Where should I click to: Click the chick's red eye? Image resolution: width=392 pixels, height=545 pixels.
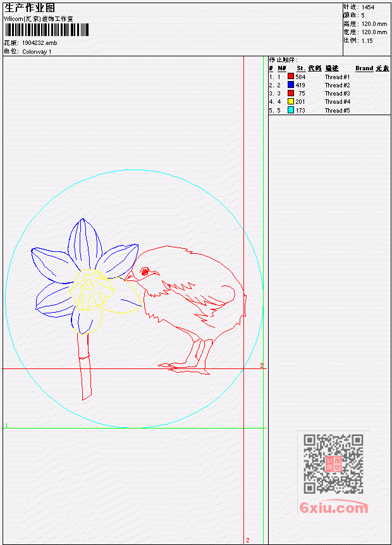click(x=144, y=271)
